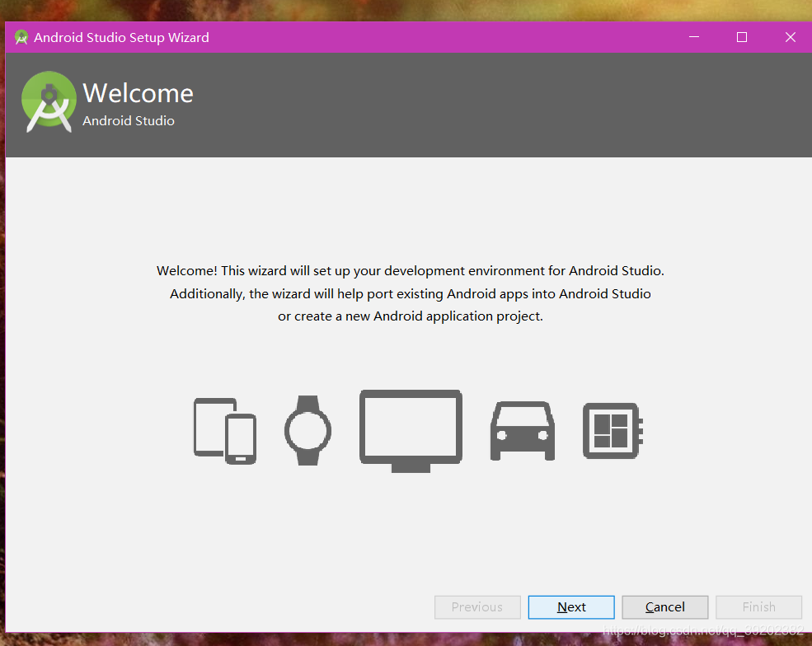Image resolution: width=812 pixels, height=646 pixels.
Task: Click the smartwatch Wear icon
Action: [x=307, y=430]
